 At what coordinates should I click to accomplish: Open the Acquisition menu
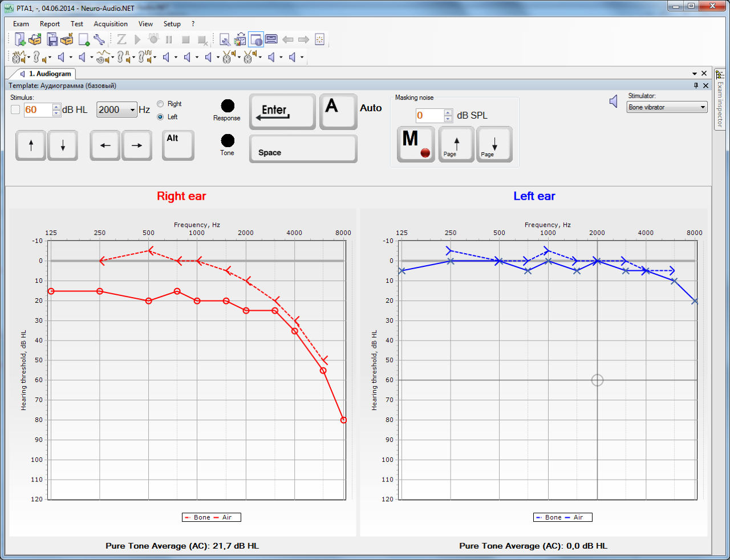point(111,24)
